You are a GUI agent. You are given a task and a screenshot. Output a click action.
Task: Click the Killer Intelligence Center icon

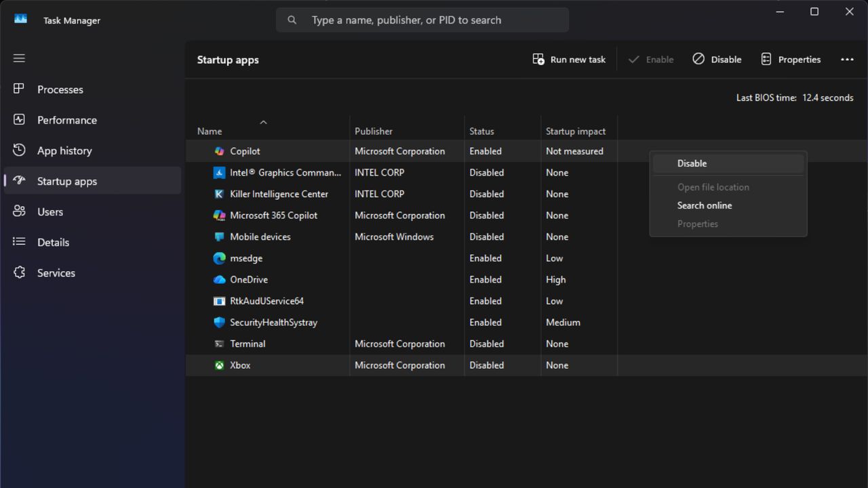[219, 194]
